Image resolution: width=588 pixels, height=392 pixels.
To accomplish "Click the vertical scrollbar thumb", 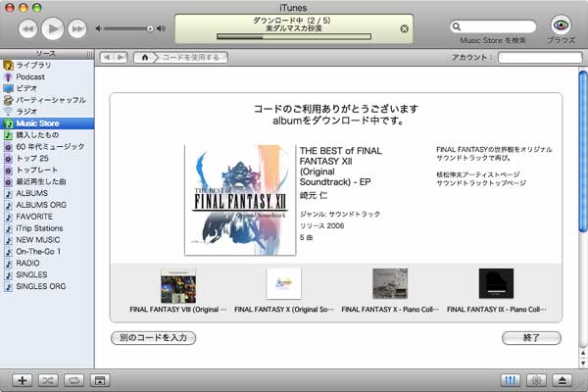I will pyautogui.click(x=583, y=151).
